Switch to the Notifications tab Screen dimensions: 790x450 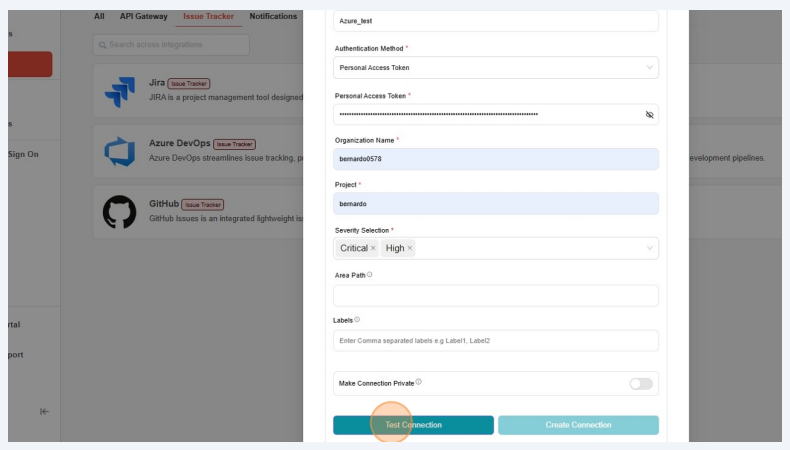pos(273,16)
